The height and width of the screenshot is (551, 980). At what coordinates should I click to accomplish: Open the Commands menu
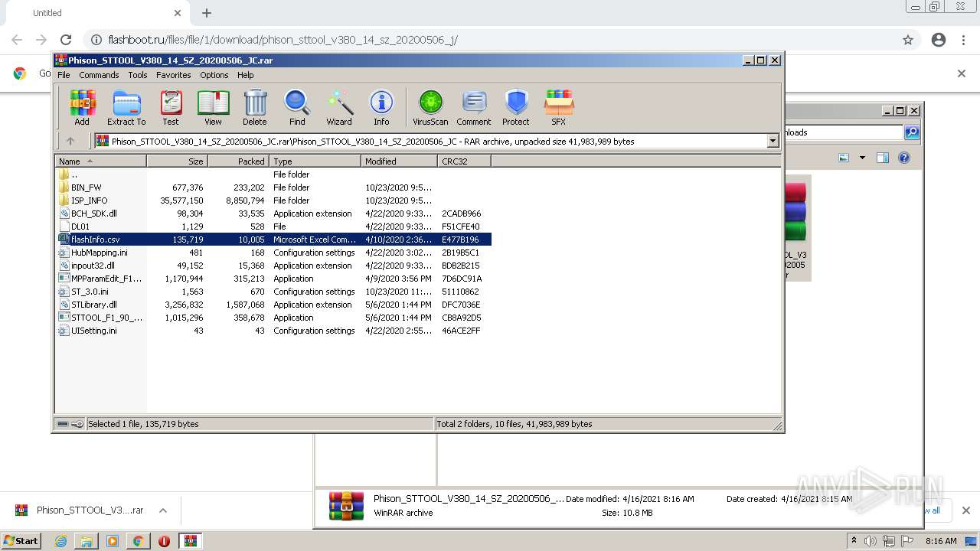[99, 75]
